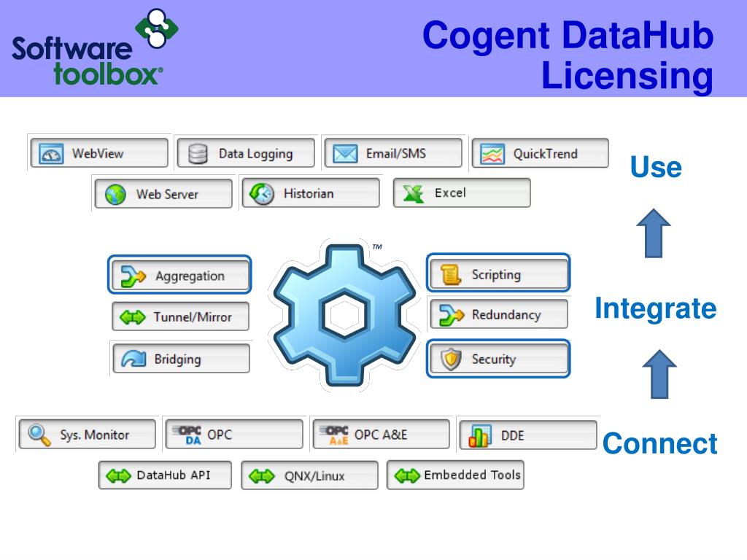
Task: Open the DDE label
Action: coord(513,436)
